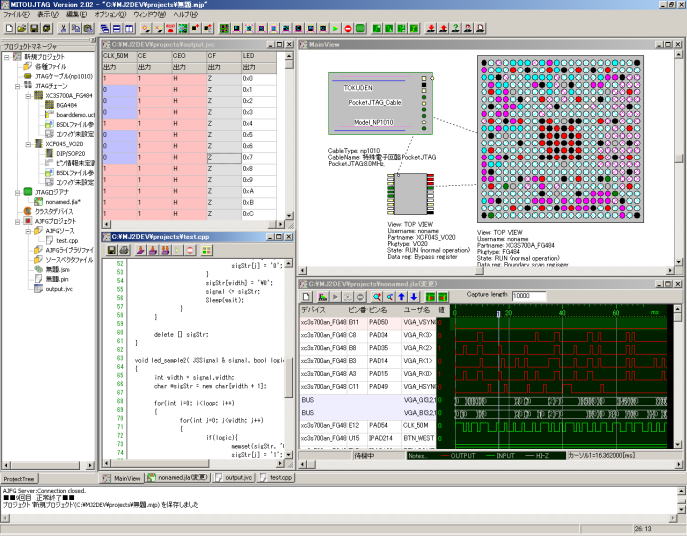Select JTAGケーブル(np1010) tree item
687x536 pixels.
click(64, 76)
